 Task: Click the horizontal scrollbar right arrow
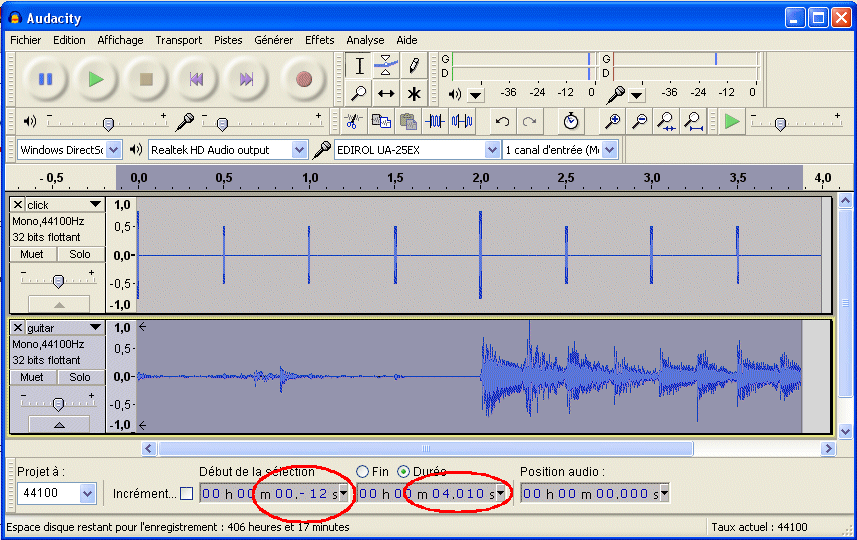tap(829, 448)
